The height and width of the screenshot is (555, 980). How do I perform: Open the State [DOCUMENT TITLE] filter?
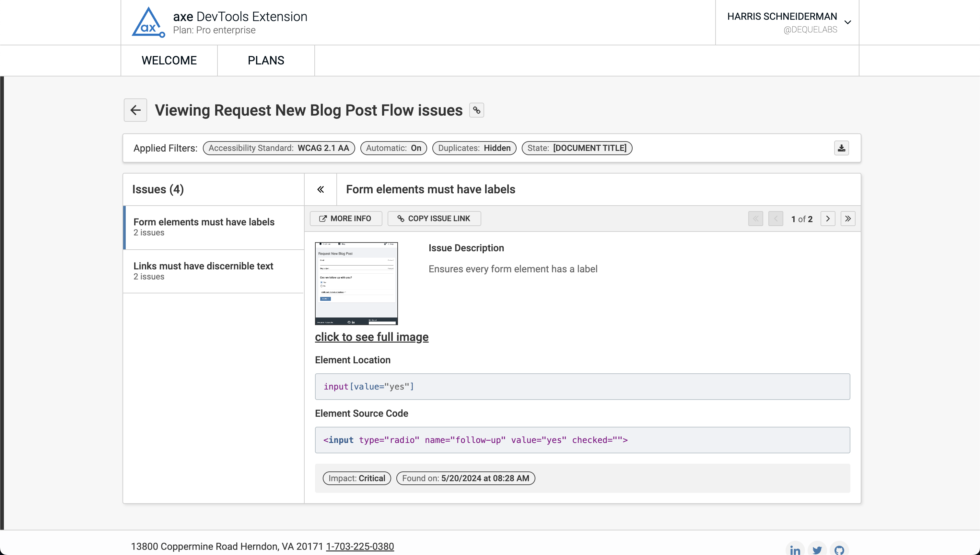coord(577,148)
